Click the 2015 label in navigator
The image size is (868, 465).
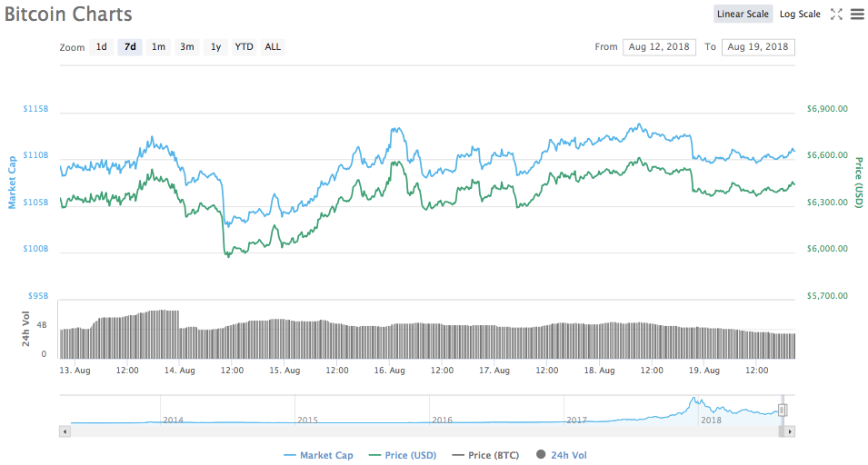[307, 420]
